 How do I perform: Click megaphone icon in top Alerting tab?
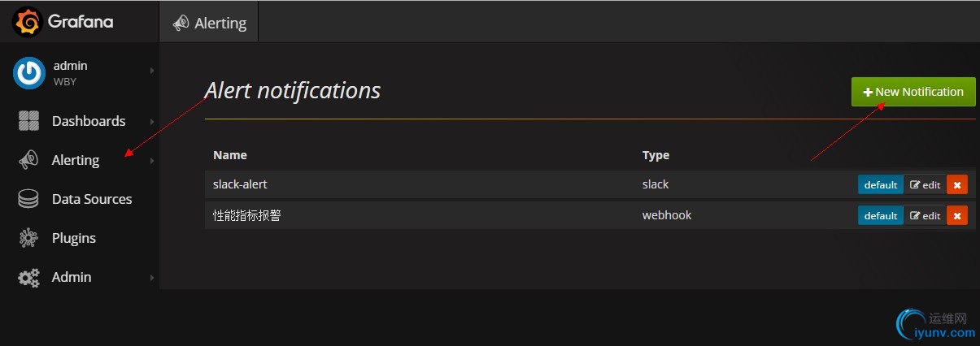[x=181, y=24]
